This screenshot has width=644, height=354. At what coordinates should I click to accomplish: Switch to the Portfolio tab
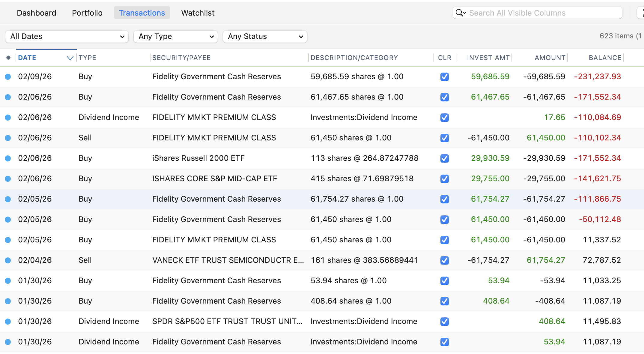pos(87,13)
